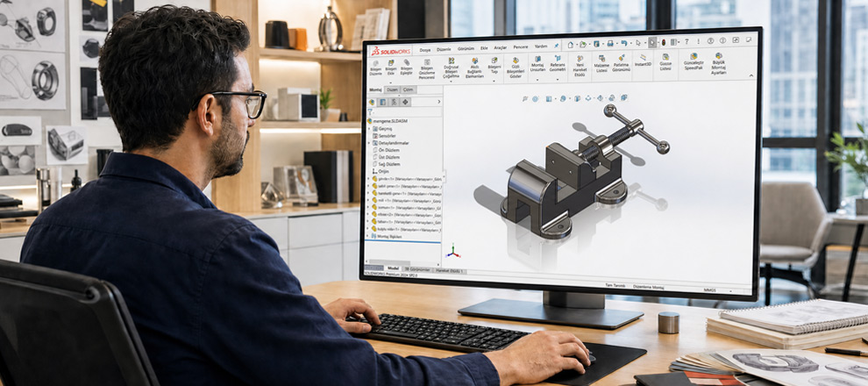Image resolution: width=868 pixels, height=386 pixels.
Task: Click the MMGS units in status bar
Action: pyautogui.click(x=709, y=289)
